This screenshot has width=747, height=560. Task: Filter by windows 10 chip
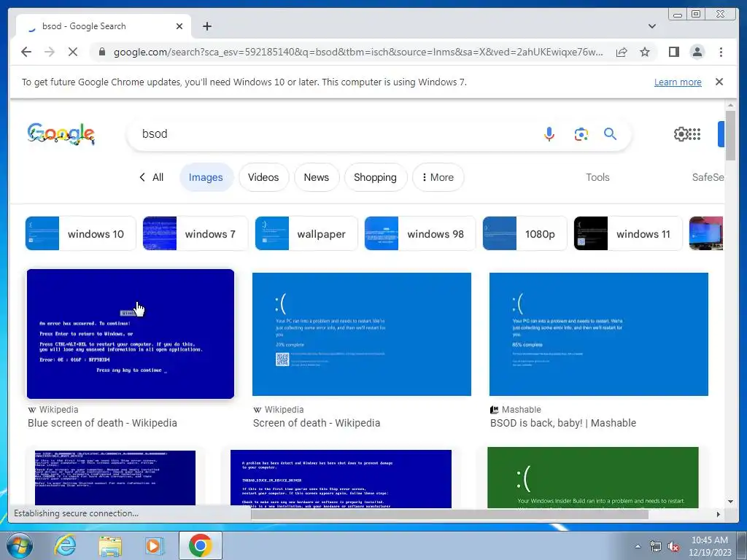[x=80, y=233]
